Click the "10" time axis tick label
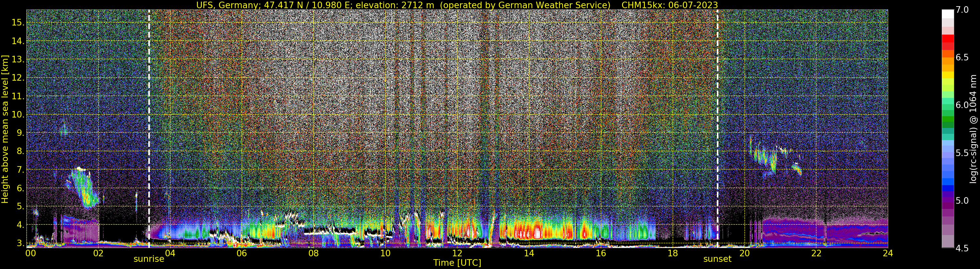This screenshot has height=269, width=980. point(385,253)
